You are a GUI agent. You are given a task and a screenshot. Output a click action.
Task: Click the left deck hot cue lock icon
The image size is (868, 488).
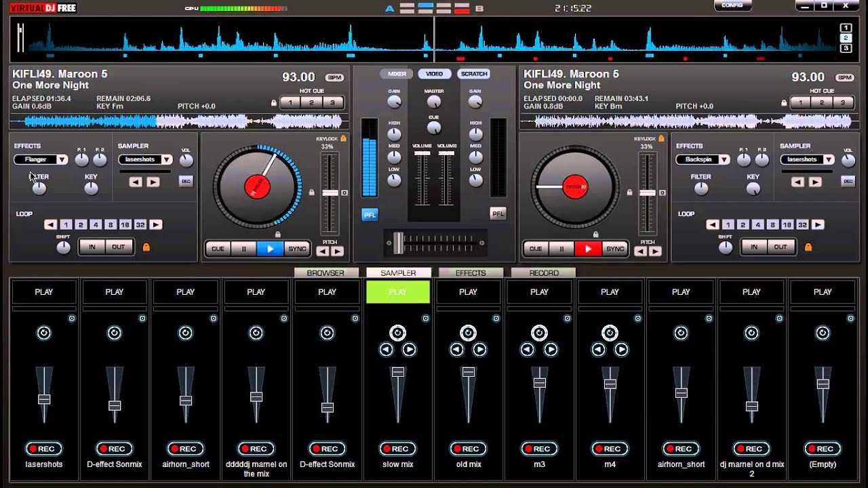point(274,103)
